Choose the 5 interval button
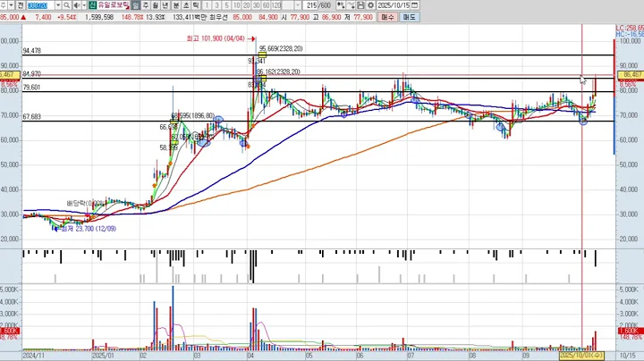 point(226,5)
